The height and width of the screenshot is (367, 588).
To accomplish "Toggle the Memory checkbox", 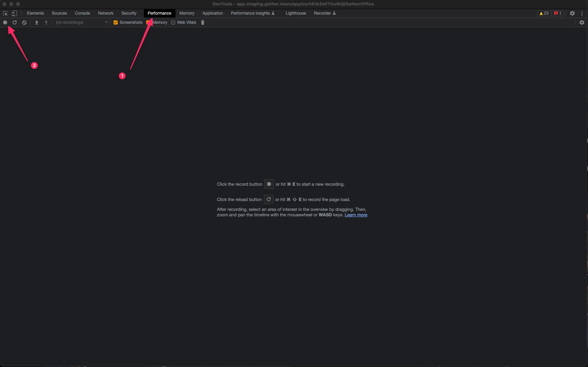I will (148, 22).
